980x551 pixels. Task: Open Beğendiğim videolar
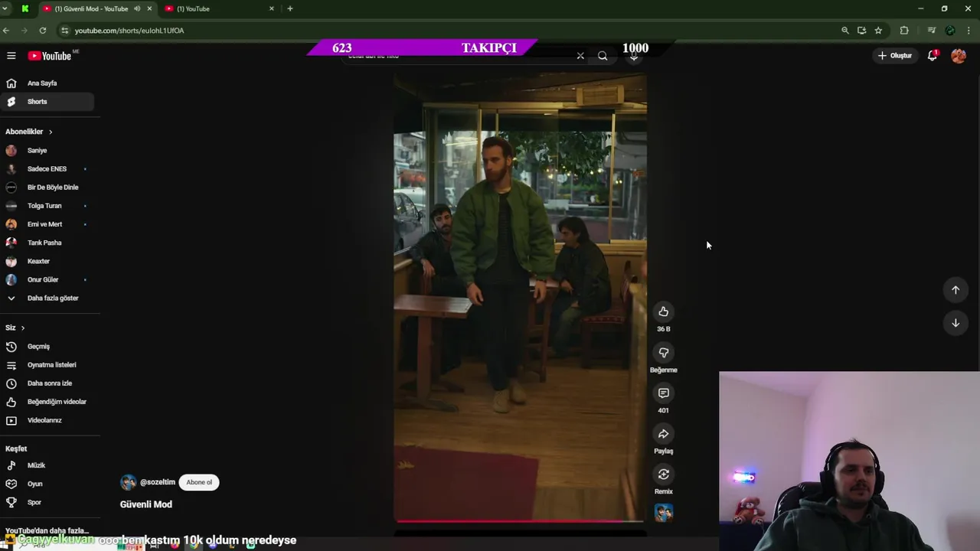(47, 402)
